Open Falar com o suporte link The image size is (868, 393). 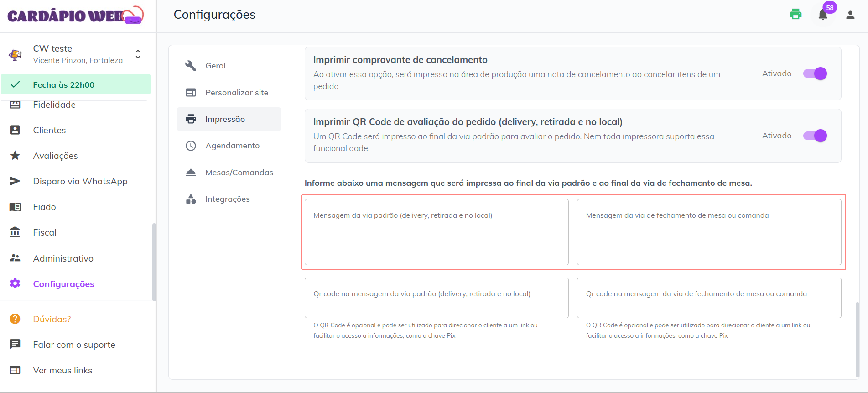(74, 345)
